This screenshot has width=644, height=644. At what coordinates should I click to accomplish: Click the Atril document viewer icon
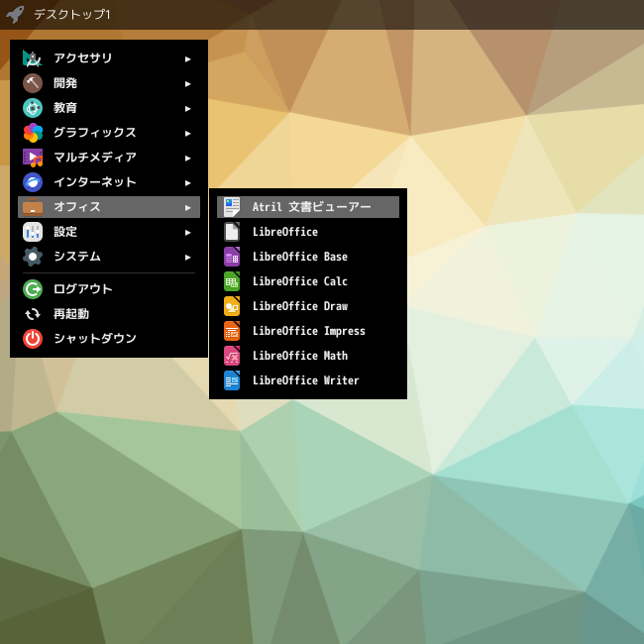(x=232, y=207)
